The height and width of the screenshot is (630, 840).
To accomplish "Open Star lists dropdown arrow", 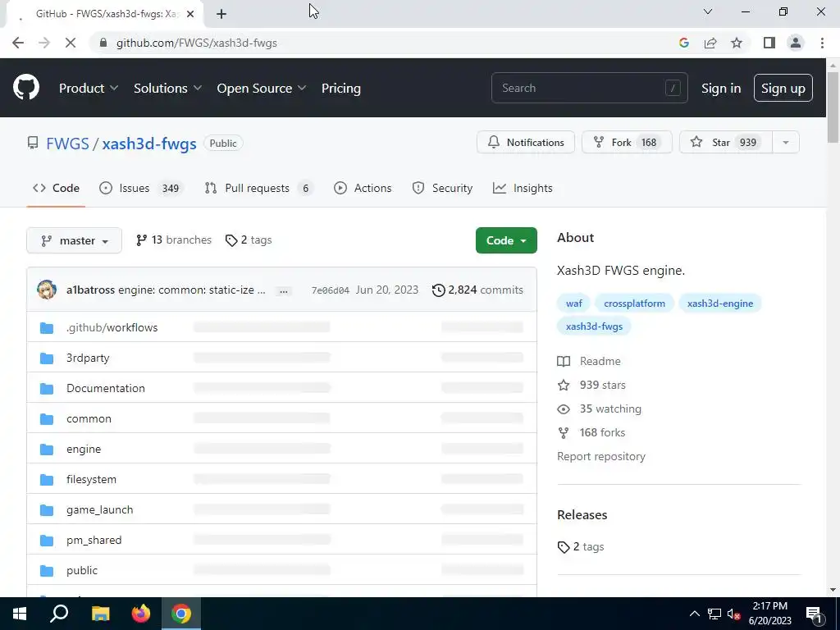I will [x=785, y=143].
